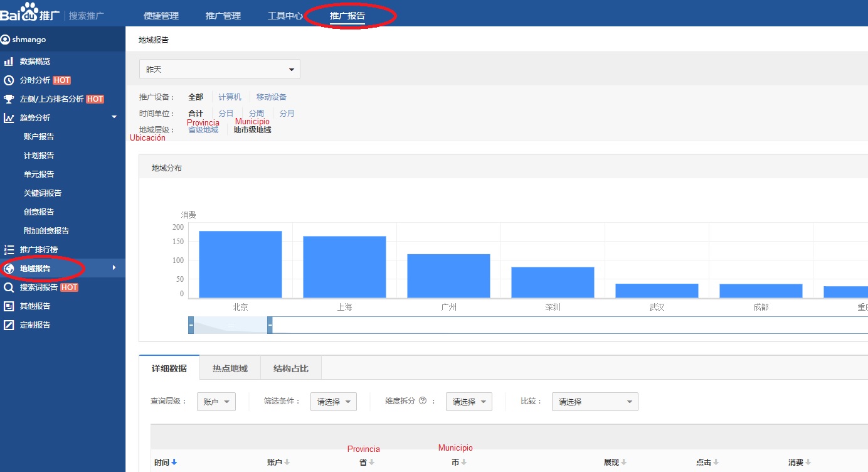
Task: Click the 定制报告 edit icon
Action: click(x=9, y=325)
